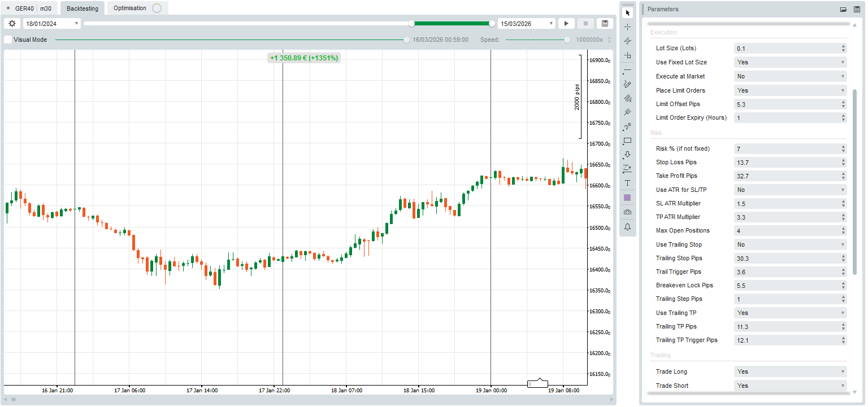Select the text annotation tool
Viewport: 868px width, 407px height.
pos(627,183)
